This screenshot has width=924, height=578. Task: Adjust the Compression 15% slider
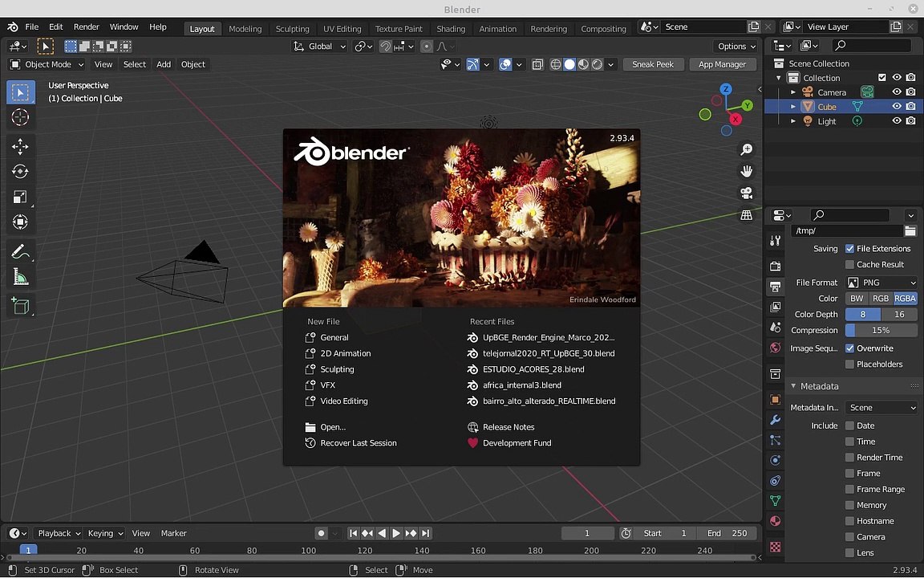pos(881,331)
